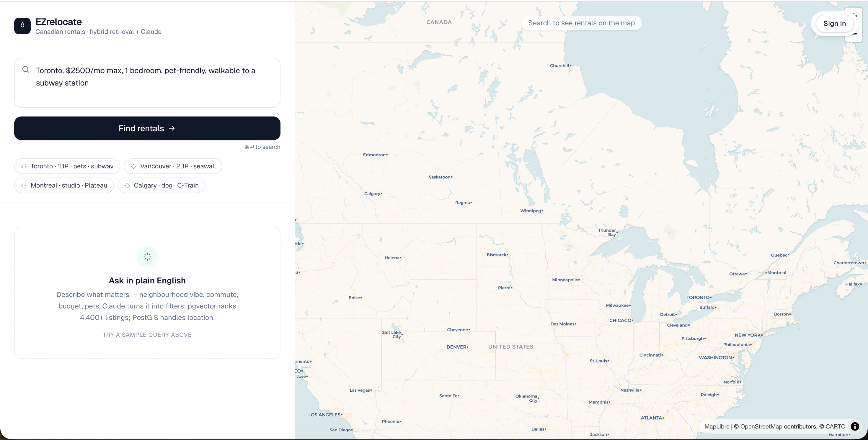Open the Sign in button
Screen dimensions: 868x440
pyautogui.click(x=834, y=24)
